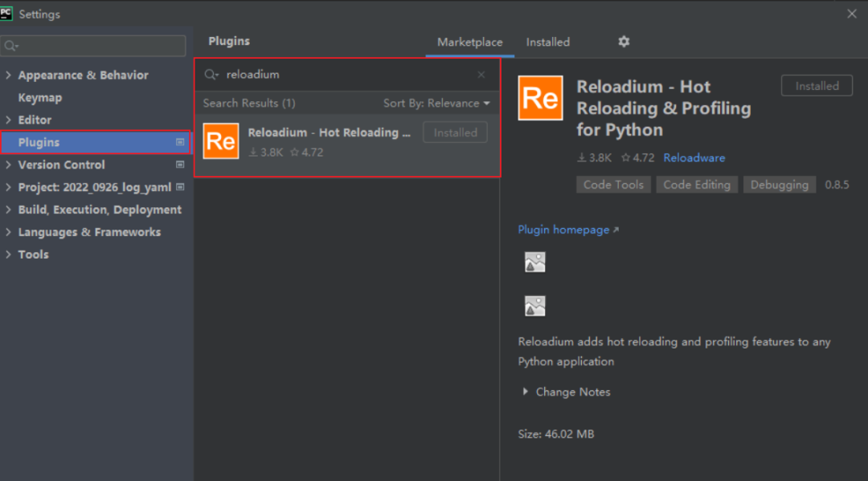Click the 3.8K downloads count in details pane

coord(594,158)
